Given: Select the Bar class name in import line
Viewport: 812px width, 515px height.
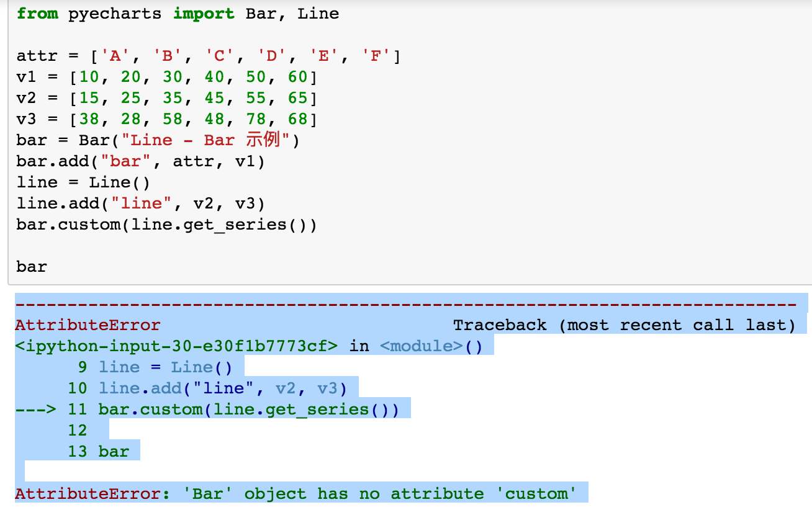Looking at the screenshot, I should point(261,13).
